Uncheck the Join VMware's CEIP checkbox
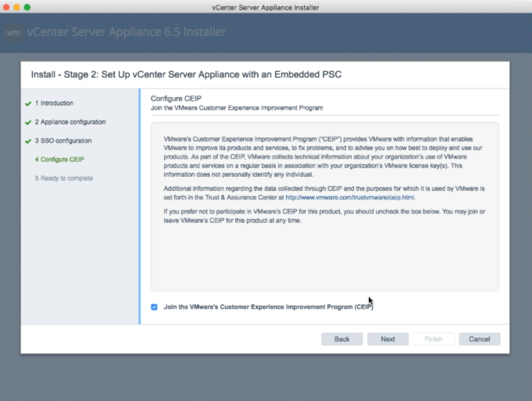 pos(154,307)
